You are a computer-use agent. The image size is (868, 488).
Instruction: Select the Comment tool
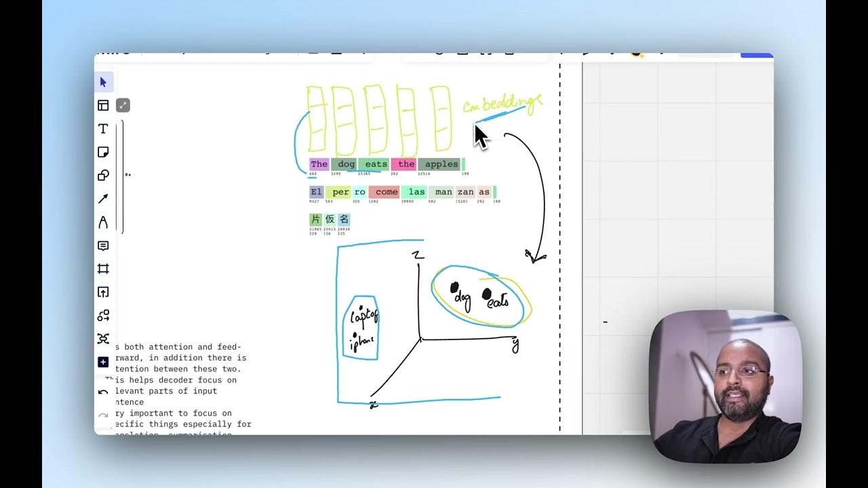point(103,245)
